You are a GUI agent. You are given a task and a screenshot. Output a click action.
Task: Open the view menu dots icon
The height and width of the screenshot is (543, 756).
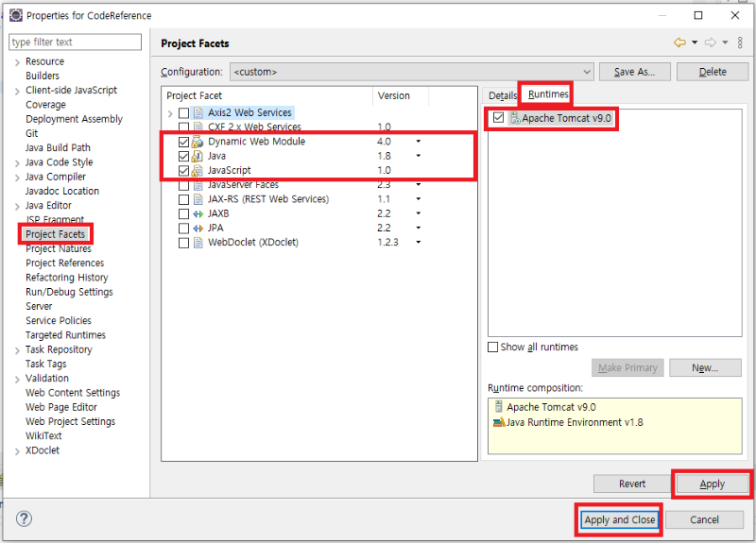coord(740,42)
